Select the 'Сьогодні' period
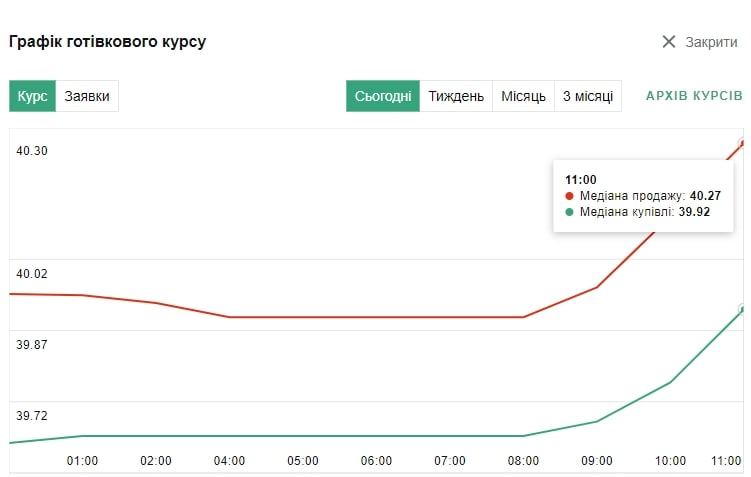 pos(383,97)
